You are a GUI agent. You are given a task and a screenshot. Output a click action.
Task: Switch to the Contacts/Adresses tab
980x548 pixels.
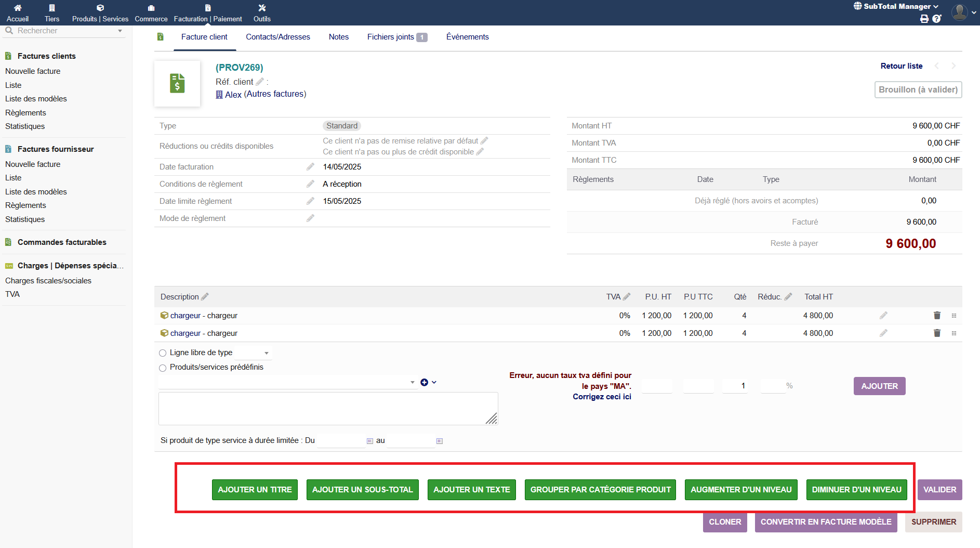click(277, 37)
